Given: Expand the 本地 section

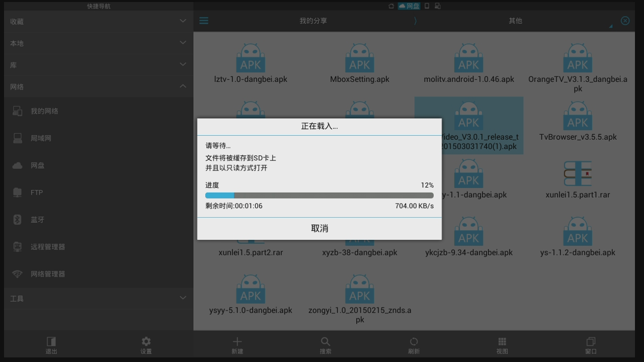Looking at the screenshot, I should 99,43.
